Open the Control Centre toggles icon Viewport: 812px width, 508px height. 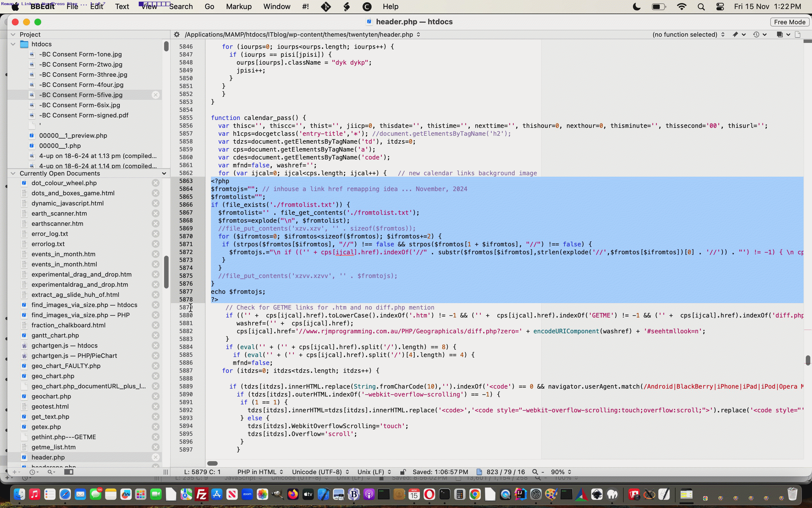tap(720, 7)
